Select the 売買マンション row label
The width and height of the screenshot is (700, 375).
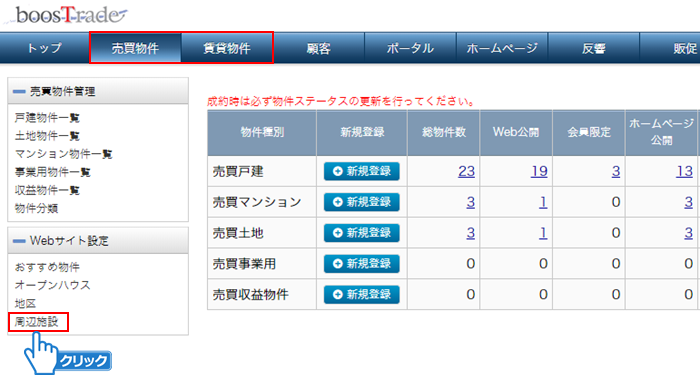257,202
